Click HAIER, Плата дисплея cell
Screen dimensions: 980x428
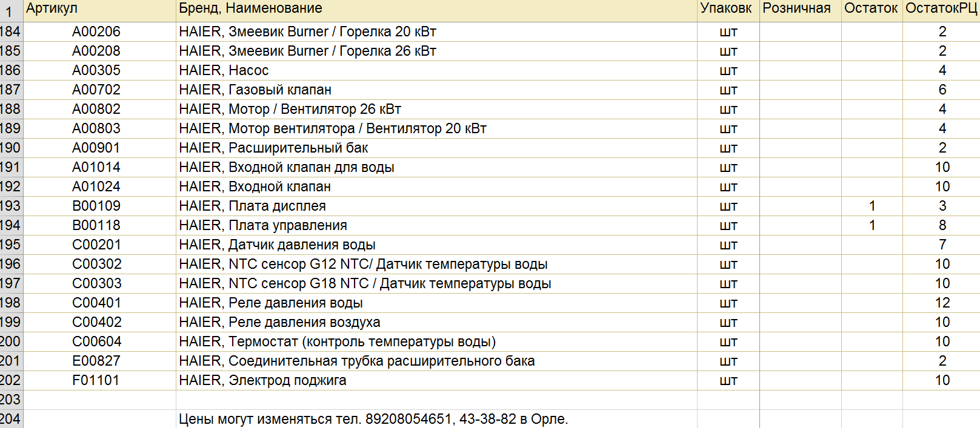click(x=436, y=206)
